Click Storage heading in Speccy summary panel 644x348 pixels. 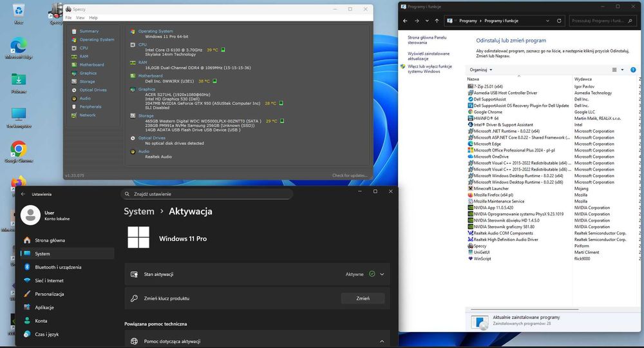click(x=146, y=116)
